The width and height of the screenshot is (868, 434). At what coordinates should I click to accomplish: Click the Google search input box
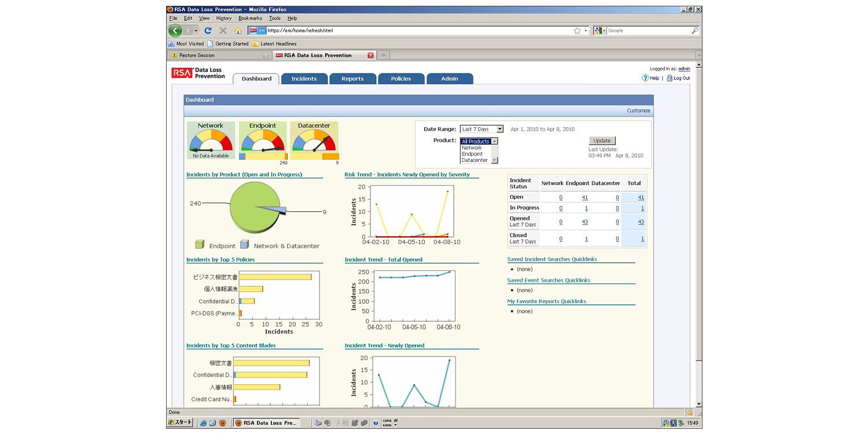tap(648, 31)
